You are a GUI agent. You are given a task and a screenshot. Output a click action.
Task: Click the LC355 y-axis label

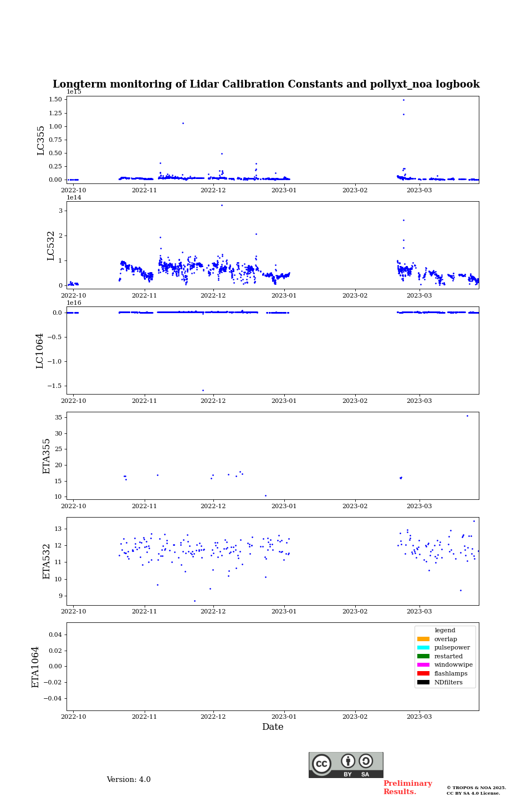(x=41, y=140)
